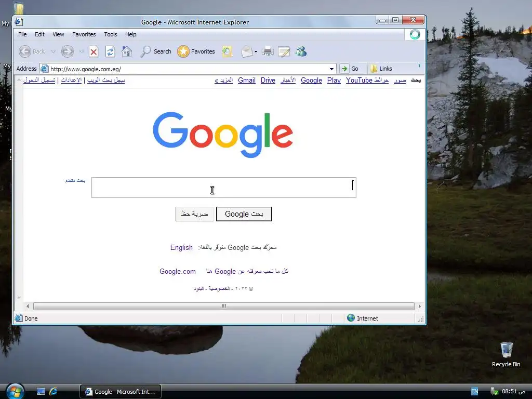Switch language via English link

pyautogui.click(x=181, y=247)
